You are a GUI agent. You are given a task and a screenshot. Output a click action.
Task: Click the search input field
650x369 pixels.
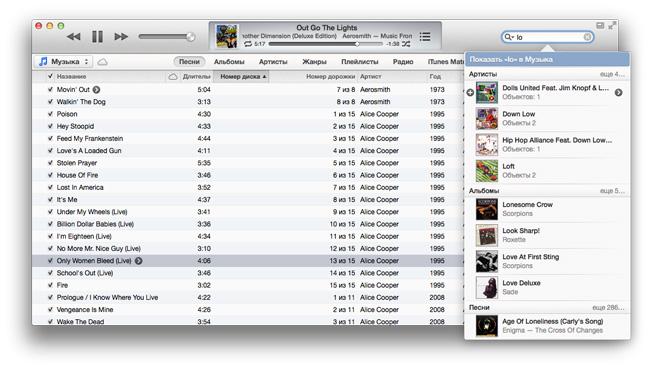click(x=548, y=37)
